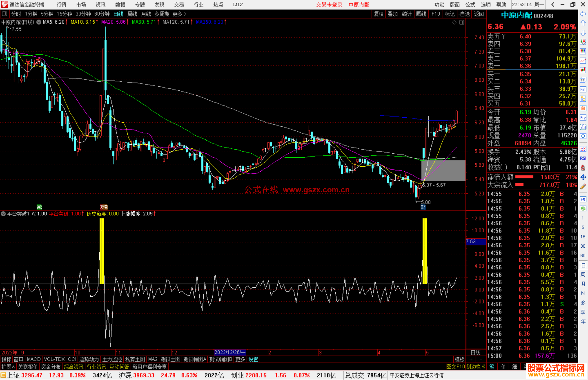Open the RSI indicator from right sidebar

coord(583,158)
